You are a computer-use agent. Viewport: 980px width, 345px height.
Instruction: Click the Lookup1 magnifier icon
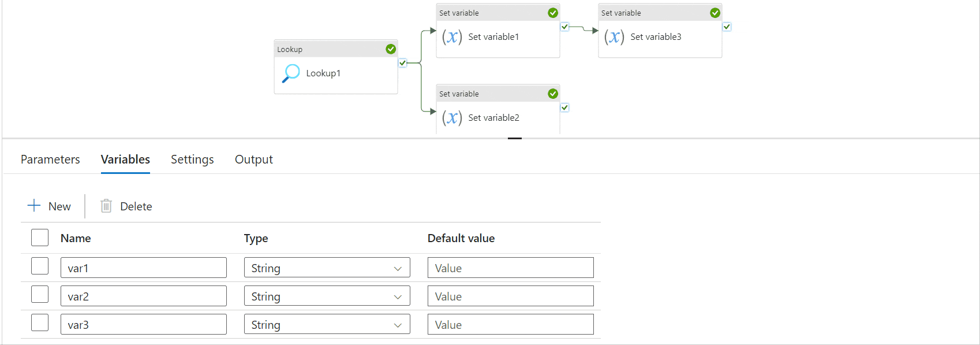coord(291,73)
